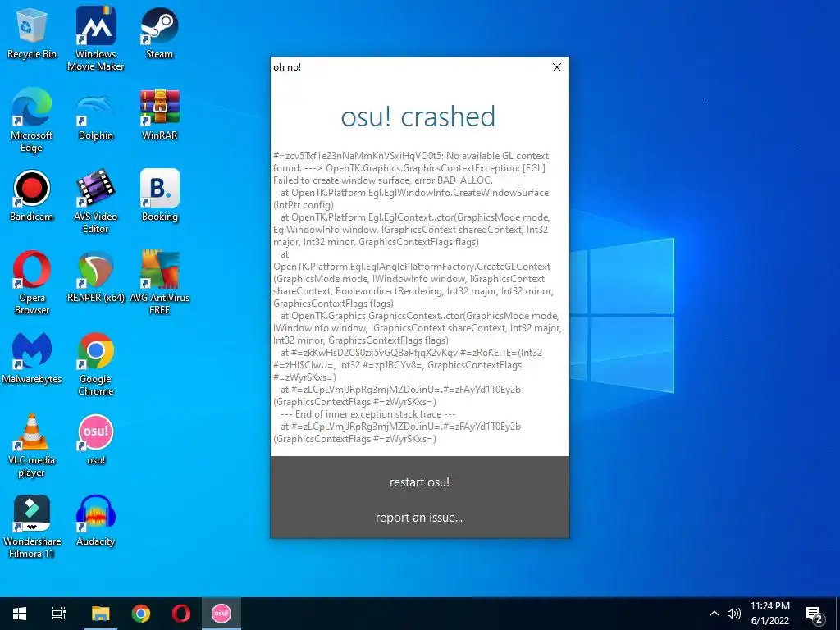This screenshot has width=840, height=630.
Task: Open the notification center icon
Action: (x=815, y=614)
